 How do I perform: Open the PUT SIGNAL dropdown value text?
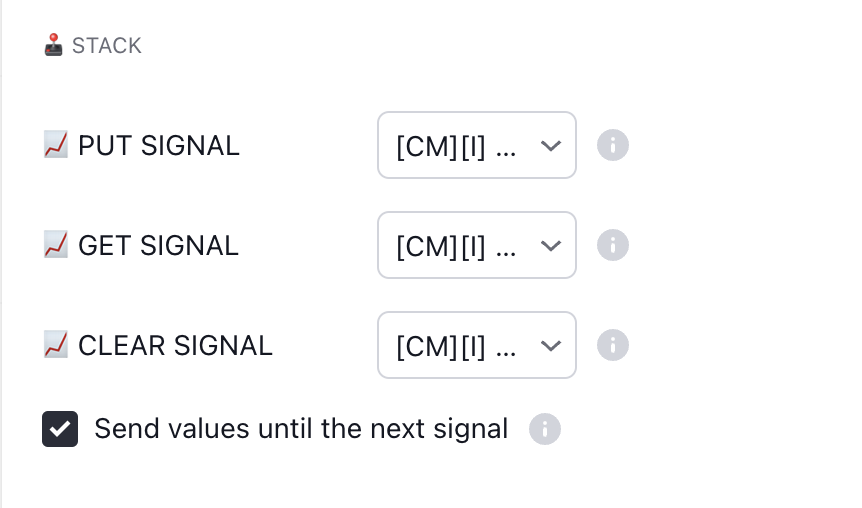[456, 146]
